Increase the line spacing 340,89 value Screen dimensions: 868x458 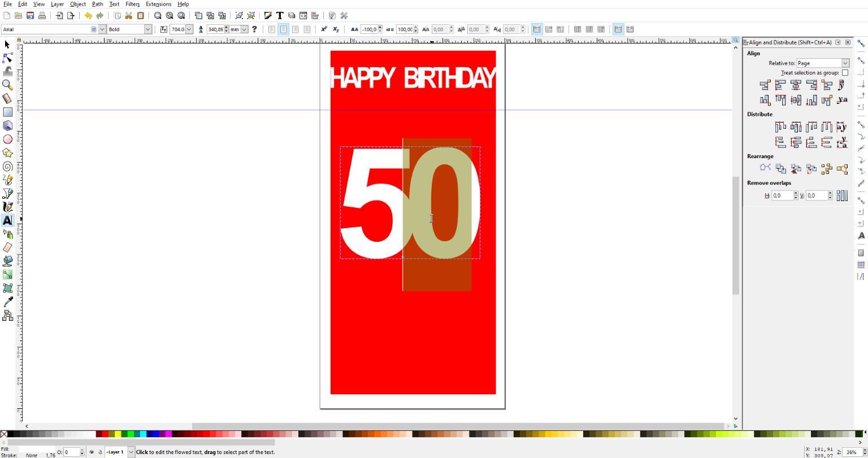[x=227, y=27]
